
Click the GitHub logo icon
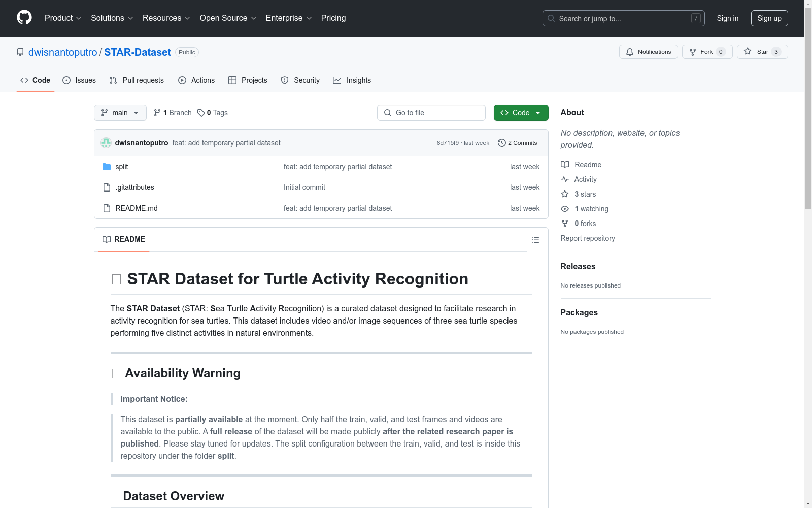(24, 18)
